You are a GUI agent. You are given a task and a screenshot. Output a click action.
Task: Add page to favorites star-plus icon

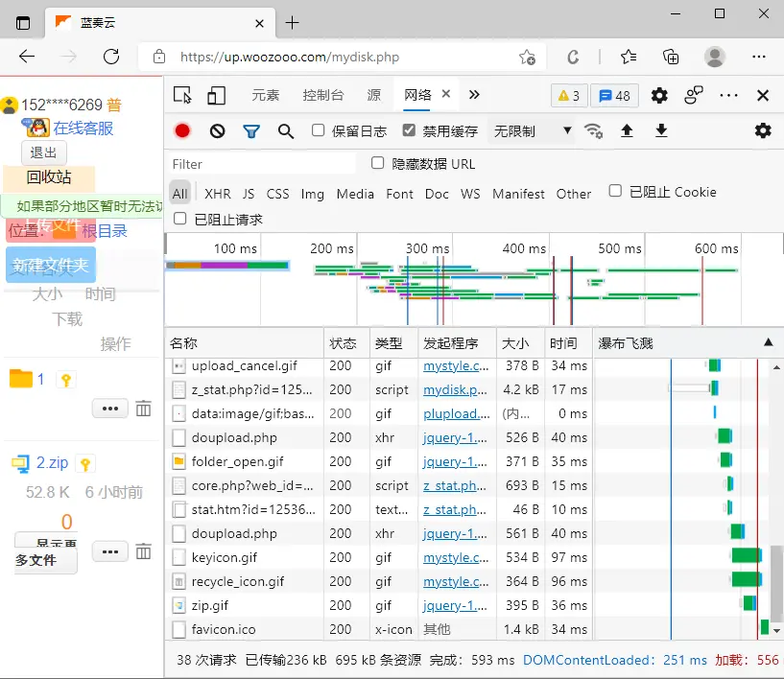(x=527, y=57)
